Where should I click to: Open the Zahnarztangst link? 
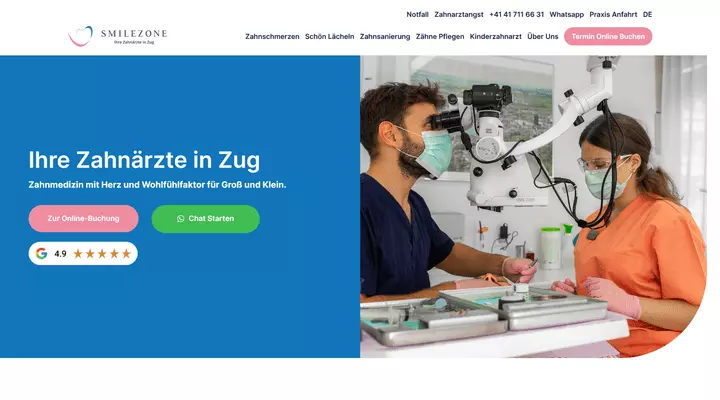(459, 15)
